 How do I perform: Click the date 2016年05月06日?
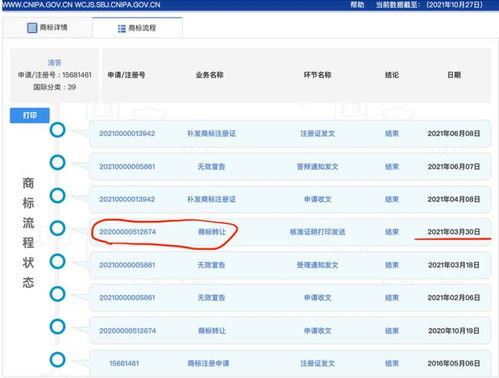click(x=454, y=363)
